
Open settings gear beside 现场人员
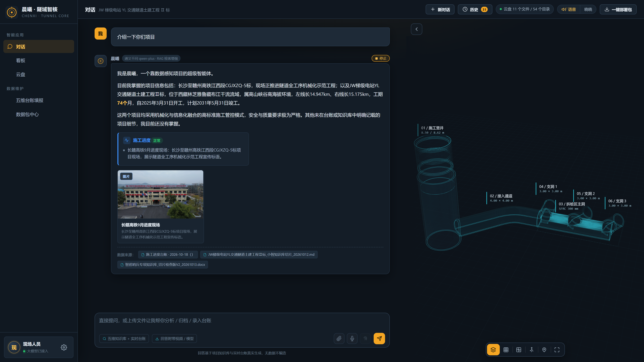[x=64, y=347]
